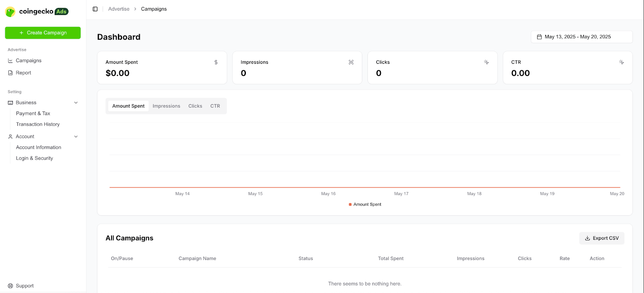Toggle the sidebar panel icon
The image size is (644, 293).
[x=95, y=9]
